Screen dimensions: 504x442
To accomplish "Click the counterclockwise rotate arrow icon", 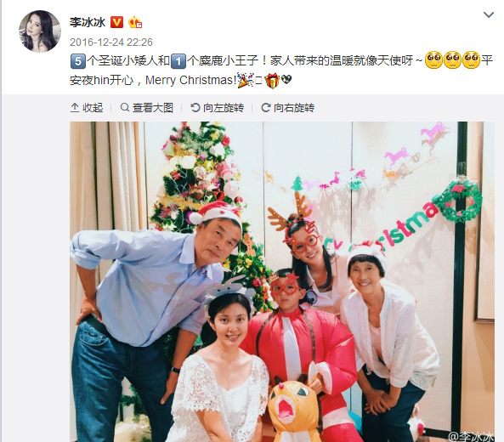I will (195, 107).
